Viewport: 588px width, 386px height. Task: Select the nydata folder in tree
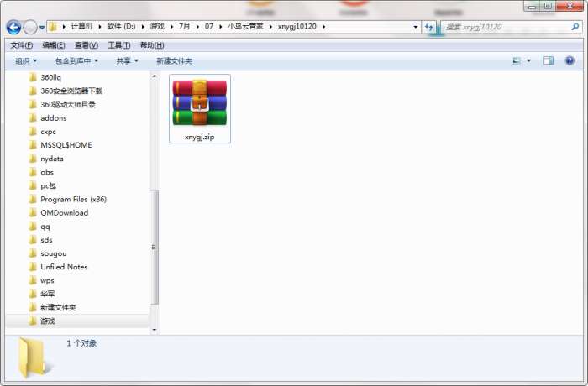click(x=52, y=159)
